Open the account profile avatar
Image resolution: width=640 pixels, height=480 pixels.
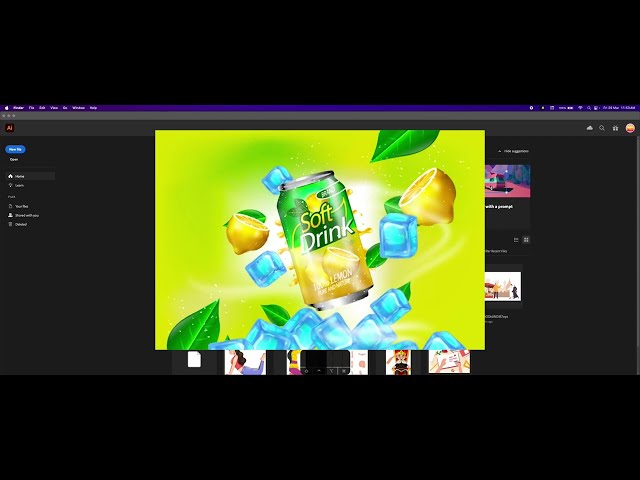pyautogui.click(x=630, y=128)
